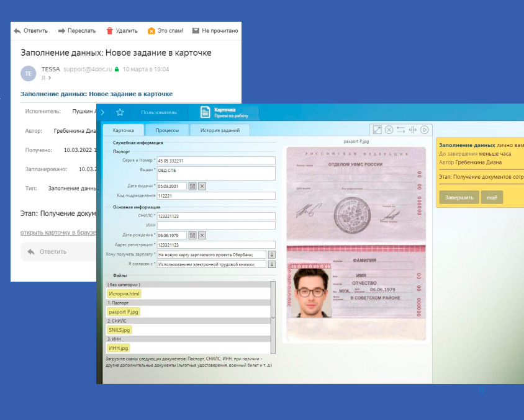Expand recipient details next to 'Я'
524x420 pixels.
tap(50, 78)
